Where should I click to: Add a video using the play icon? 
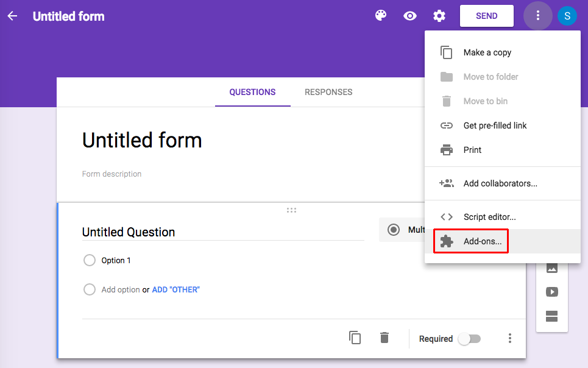[x=551, y=292]
